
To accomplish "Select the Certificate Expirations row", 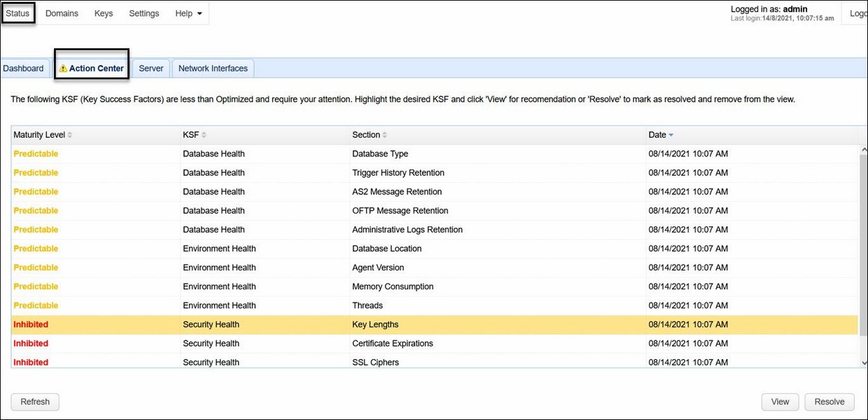I will click(435, 343).
